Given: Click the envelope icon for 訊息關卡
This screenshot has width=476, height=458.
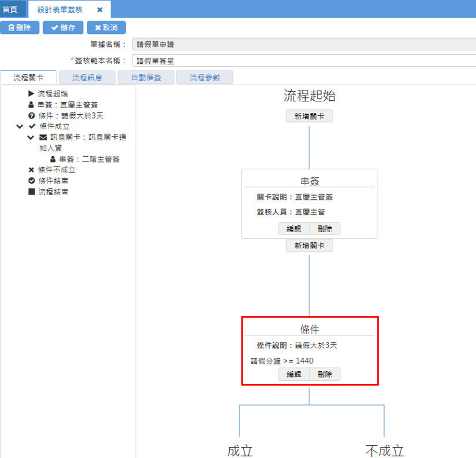Looking at the screenshot, I should tap(43, 138).
